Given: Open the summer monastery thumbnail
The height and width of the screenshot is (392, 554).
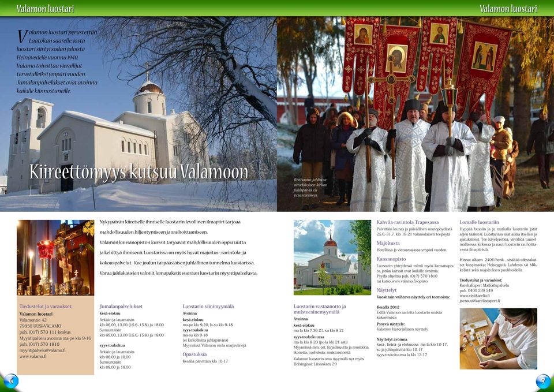Looking at the screenshot, I should (x=332, y=257).
